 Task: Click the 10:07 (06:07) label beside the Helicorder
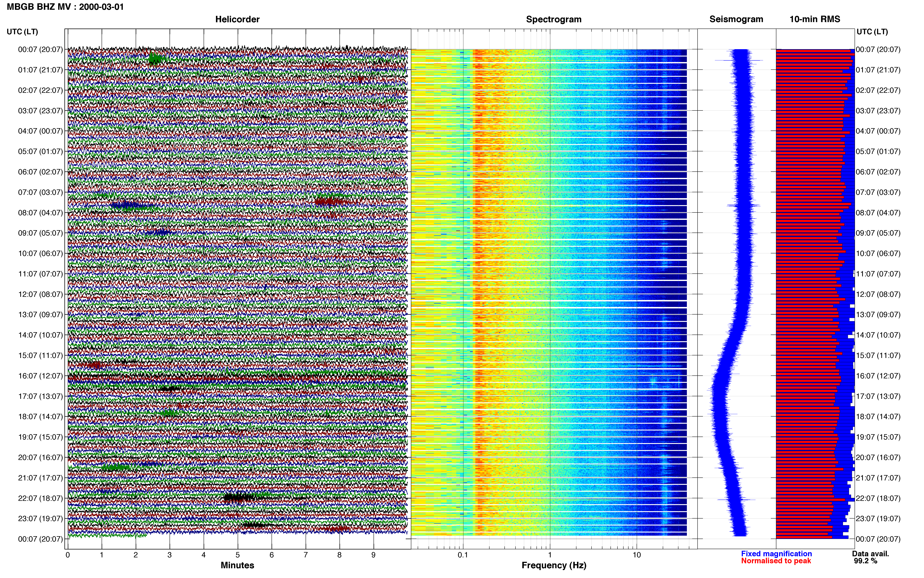[40, 253]
